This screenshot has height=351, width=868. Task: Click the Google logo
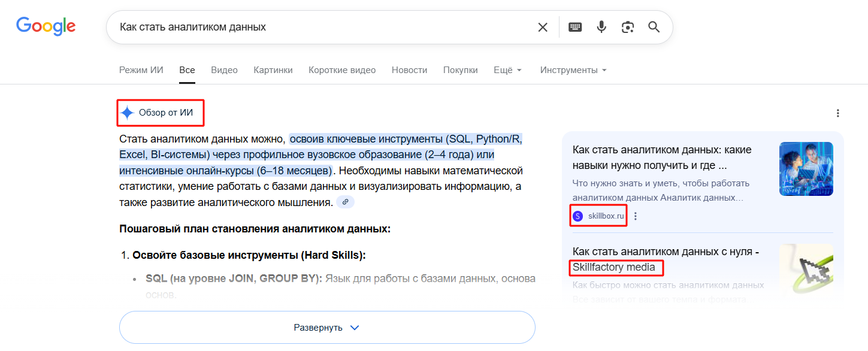pyautogui.click(x=46, y=26)
